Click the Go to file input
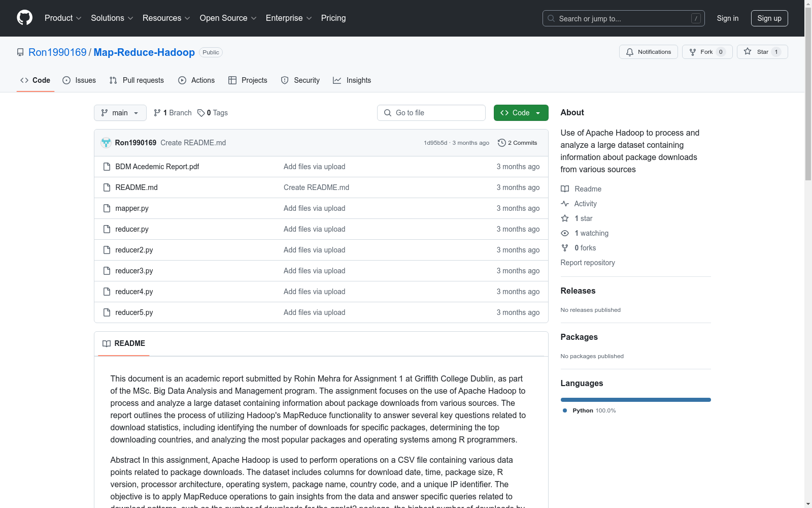Viewport: 812px width, 508px height. click(x=431, y=113)
